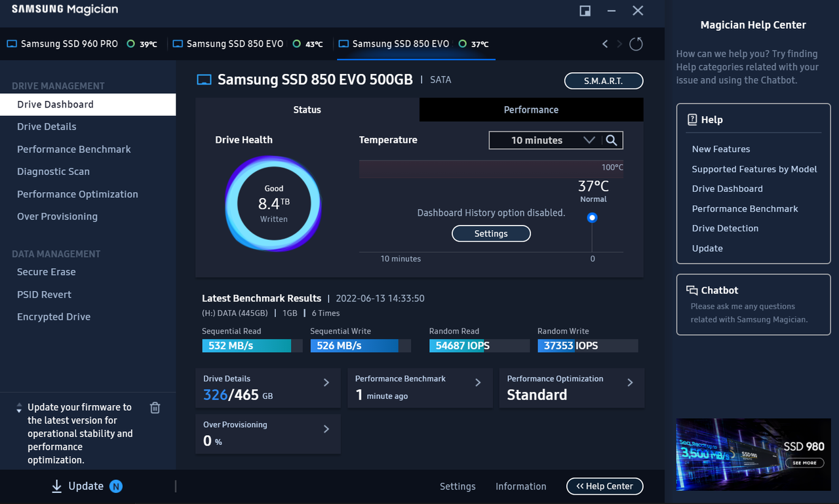Open the 10 minutes time range dropdown
This screenshot has height=504, width=839.
(x=545, y=140)
